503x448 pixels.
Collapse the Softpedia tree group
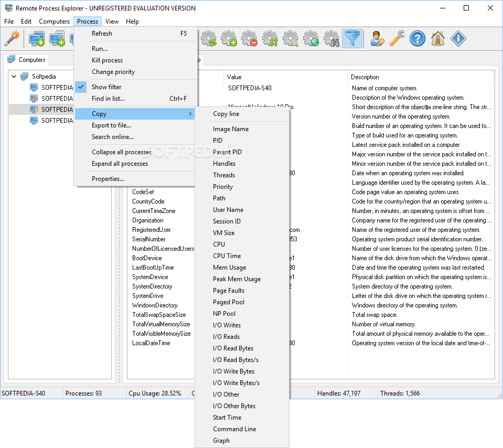pos(14,77)
